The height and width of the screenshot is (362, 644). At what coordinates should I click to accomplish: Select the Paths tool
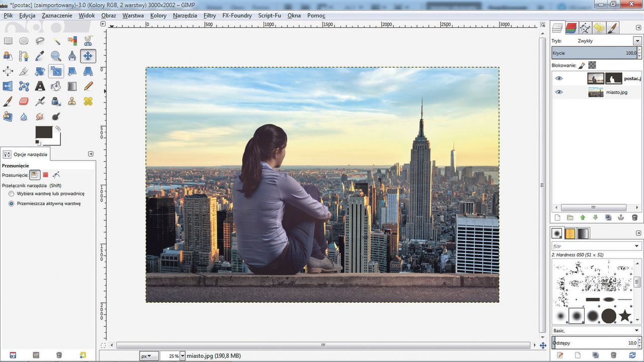[x=24, y=56]
